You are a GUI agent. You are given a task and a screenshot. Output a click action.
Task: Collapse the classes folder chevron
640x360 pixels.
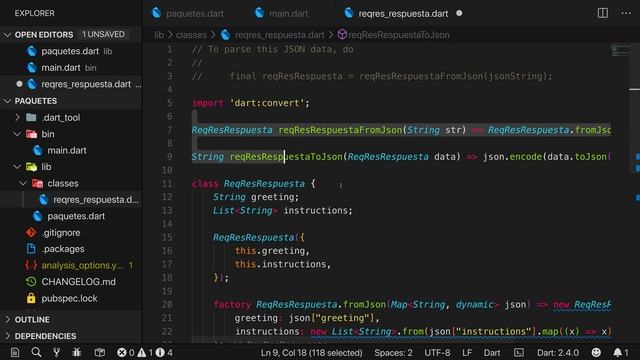(x=23, y=183)
